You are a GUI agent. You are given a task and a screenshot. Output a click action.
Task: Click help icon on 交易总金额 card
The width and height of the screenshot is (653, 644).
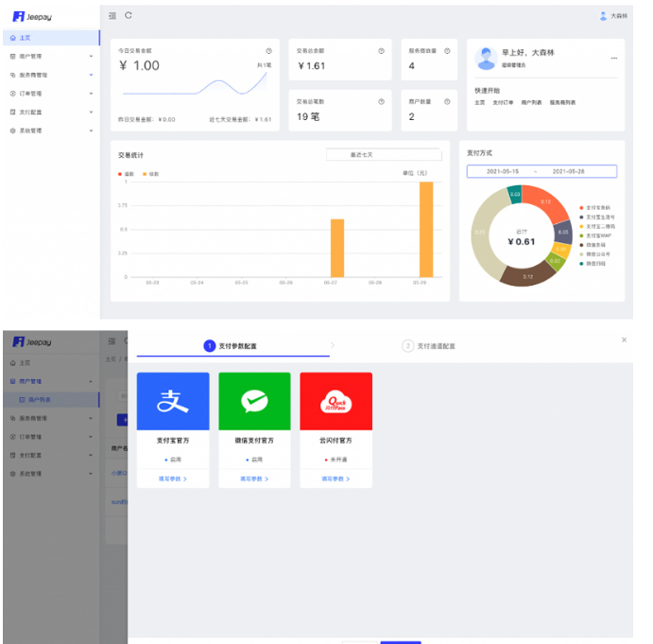click(x=381, y=50)
